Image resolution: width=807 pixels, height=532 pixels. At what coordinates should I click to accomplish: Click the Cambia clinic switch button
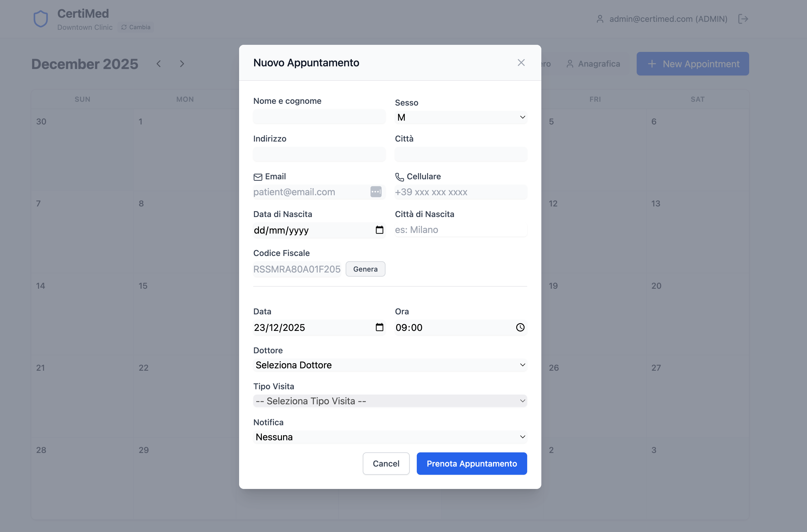point(136,27)
